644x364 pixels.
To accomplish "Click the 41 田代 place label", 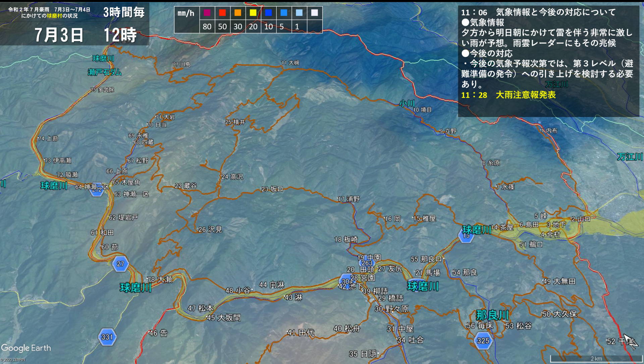I will 301,333.
